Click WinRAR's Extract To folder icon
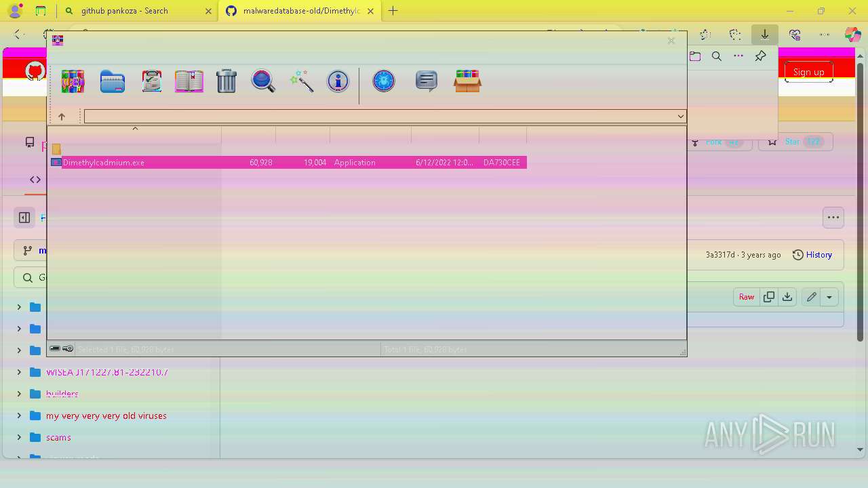The height and width of the screenshot is (488, 868). [113, 81]
